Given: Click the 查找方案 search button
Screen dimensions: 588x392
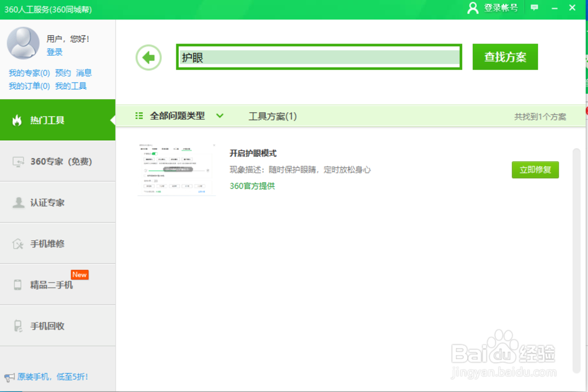Looking at the screenshot, I should (505, 56).
